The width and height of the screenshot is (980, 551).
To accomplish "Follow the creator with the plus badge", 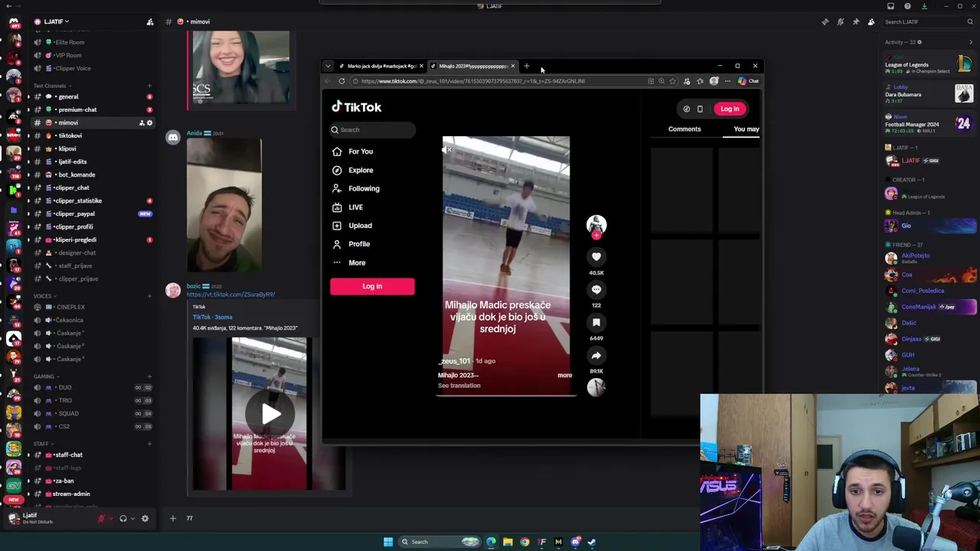I will 596,235.
